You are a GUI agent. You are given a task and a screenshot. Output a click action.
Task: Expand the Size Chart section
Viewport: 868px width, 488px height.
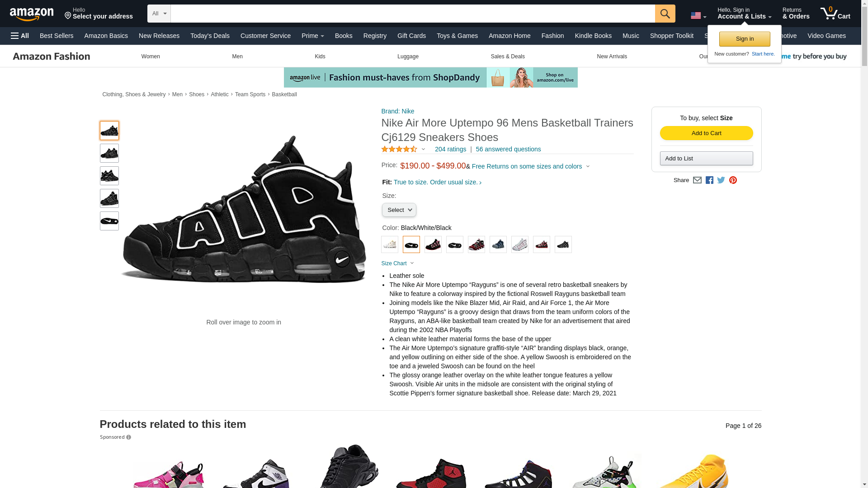397,263
